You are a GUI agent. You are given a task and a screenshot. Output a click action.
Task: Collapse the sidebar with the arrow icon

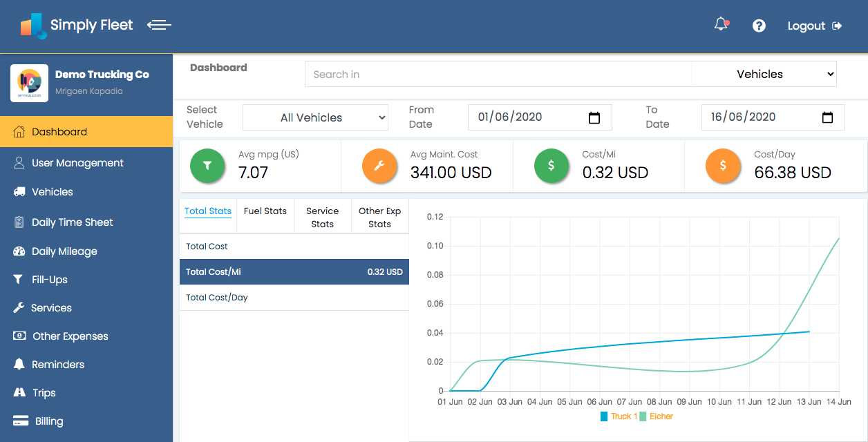(159, 25)
